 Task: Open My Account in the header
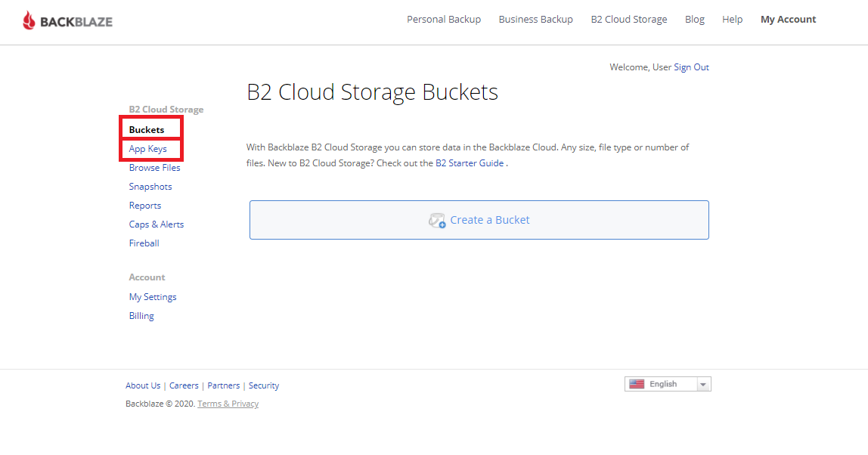click(788, 20)
